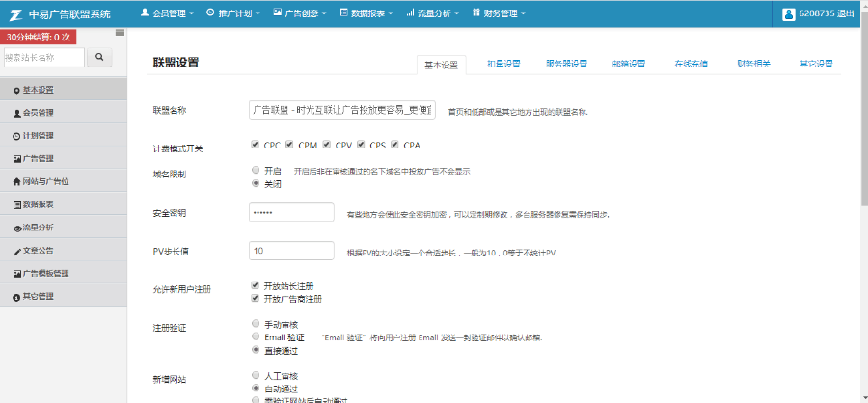The height and width of the screenshot is (403, 868).
Task: Open the 推广计划 dropdown menu
Action: coord(233,13)
